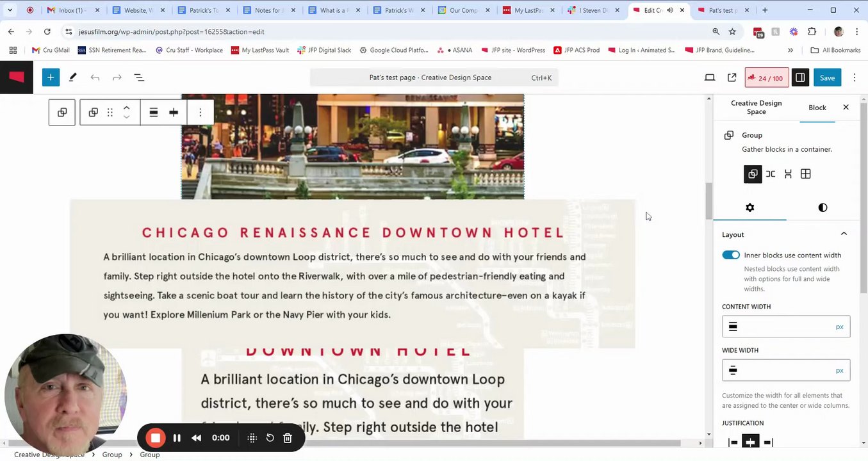Open the browser Extensions puzzle icon

(x=812, y=31)
